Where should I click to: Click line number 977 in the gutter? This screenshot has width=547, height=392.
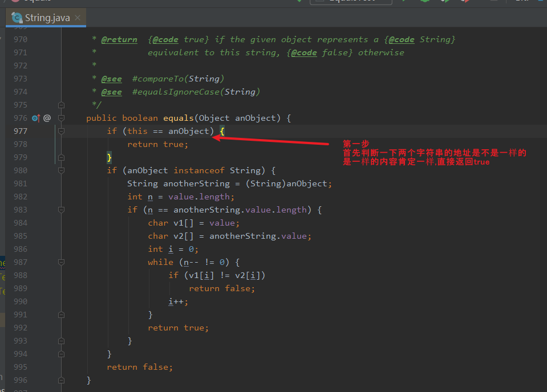[x=20, y=132]
